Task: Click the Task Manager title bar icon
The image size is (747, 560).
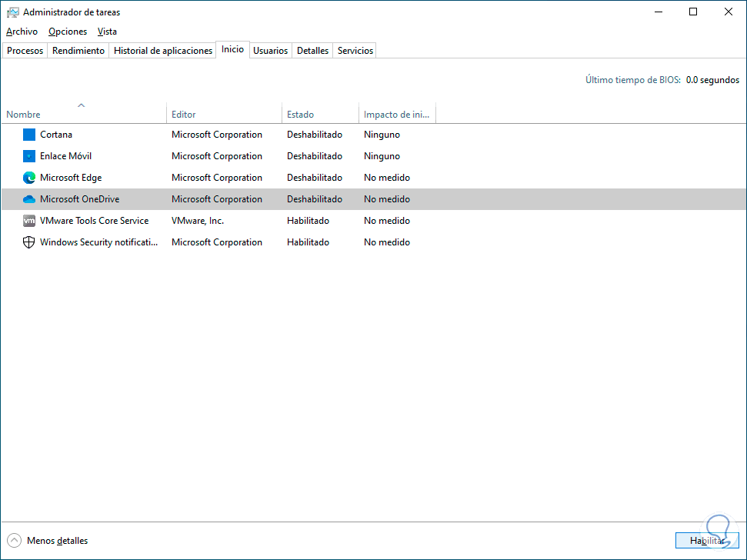Action: tap(13, 12)
